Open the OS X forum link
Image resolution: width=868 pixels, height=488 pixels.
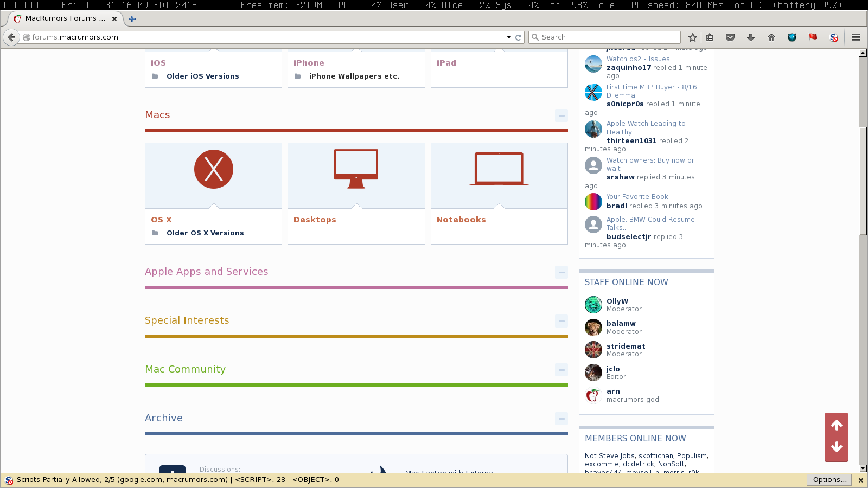click(161, 220)
